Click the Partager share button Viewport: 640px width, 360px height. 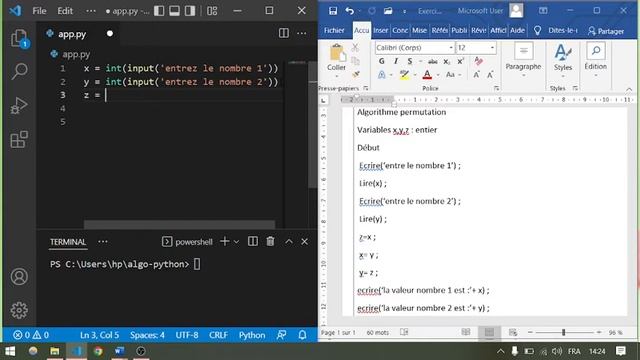tap(606, 31)
